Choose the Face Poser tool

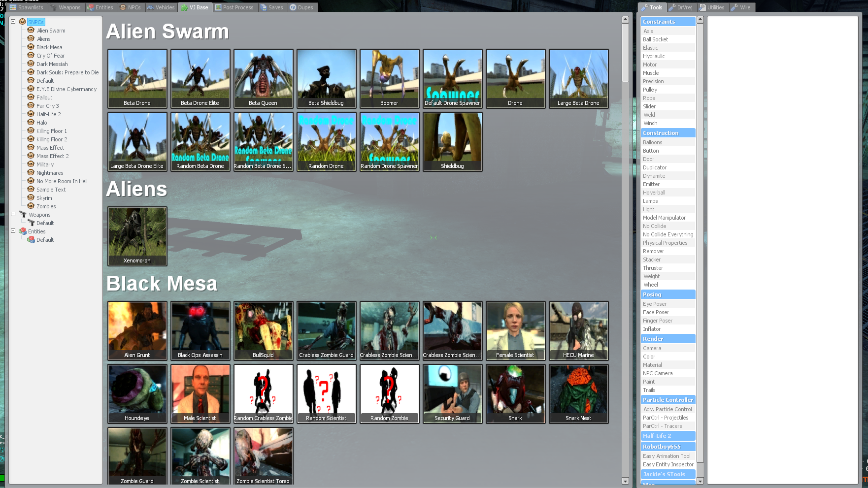668,312
